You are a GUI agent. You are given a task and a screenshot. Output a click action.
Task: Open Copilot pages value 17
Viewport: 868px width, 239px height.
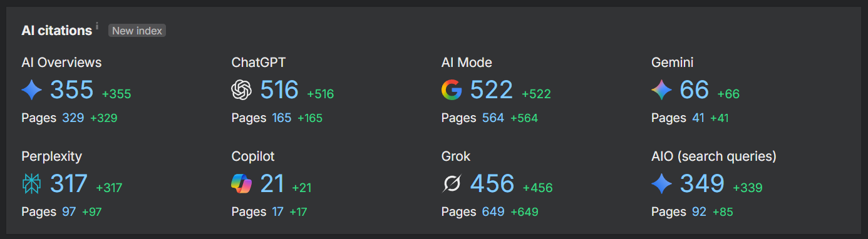pos(278,211)
